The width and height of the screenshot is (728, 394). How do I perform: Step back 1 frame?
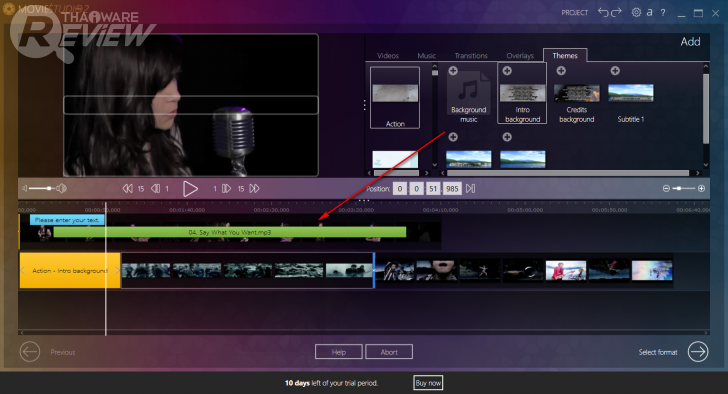(156, 188)
